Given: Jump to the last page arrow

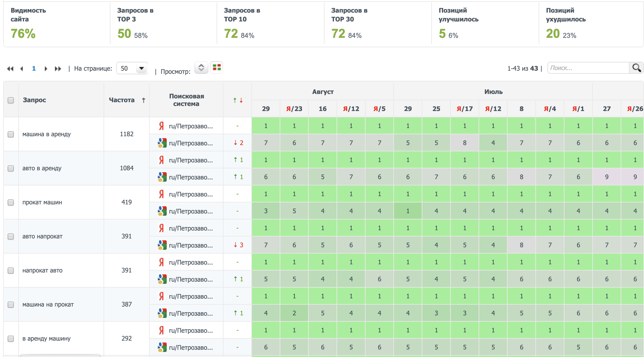Looking at the screenshot, I should 58,68.
